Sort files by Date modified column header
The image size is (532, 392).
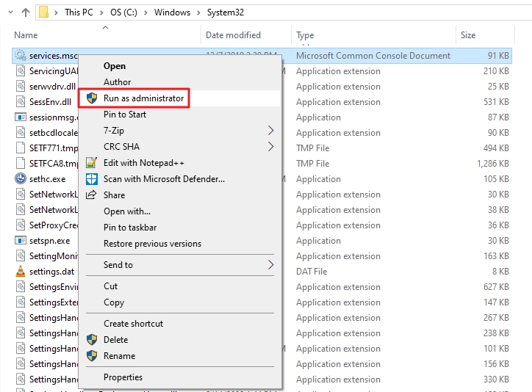(233, 35)
